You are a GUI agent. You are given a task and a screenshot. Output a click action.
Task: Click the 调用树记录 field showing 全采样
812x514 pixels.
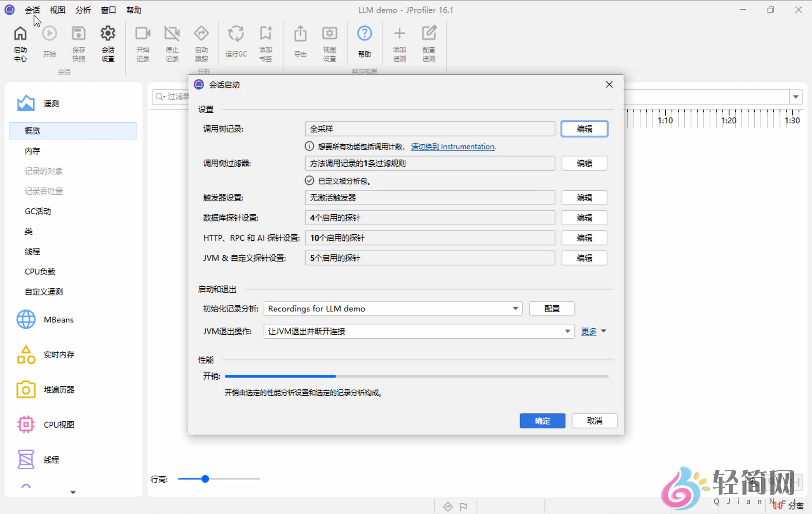[430, 129]
